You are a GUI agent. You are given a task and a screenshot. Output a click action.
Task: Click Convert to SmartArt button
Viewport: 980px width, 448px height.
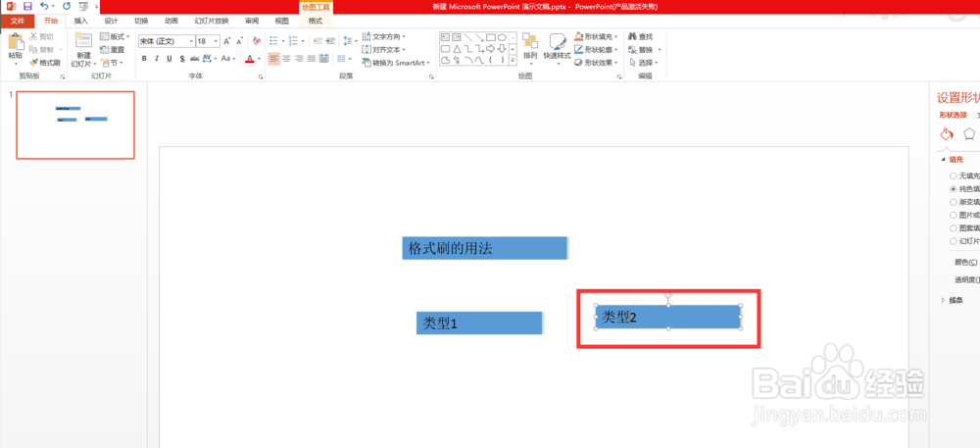[396, 63]
